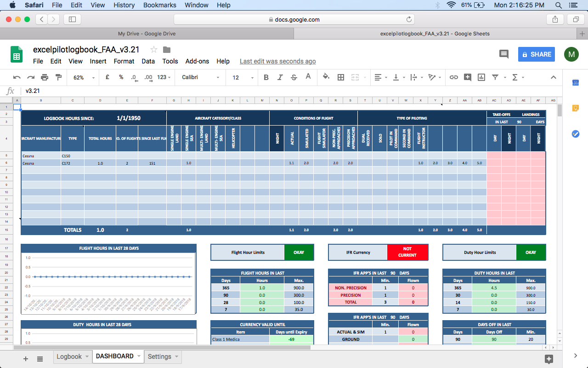Open more number formats 123 dropdown
Viewport: 588px width, 368px height.
click(164, 77)
